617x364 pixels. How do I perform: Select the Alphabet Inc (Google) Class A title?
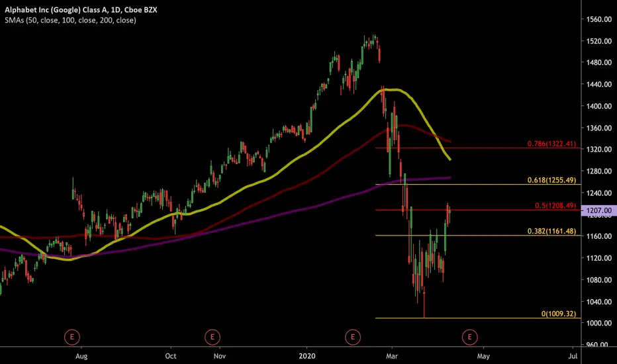81,10
